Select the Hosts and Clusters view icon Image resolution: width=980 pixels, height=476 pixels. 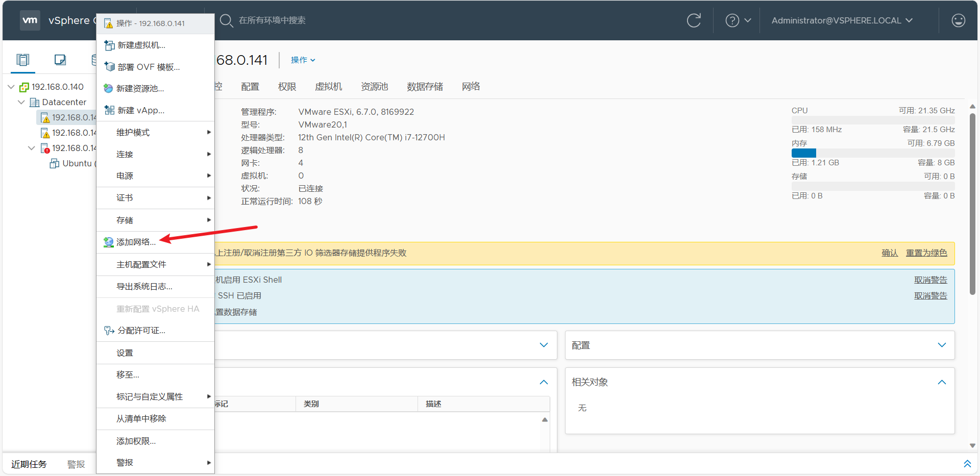(22, 60)
